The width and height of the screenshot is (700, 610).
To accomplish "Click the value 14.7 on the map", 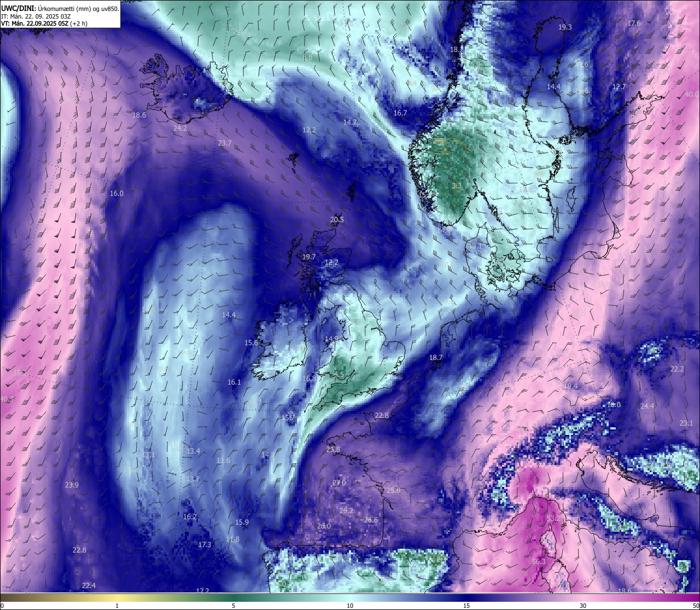I will click(x=350, y=123).
